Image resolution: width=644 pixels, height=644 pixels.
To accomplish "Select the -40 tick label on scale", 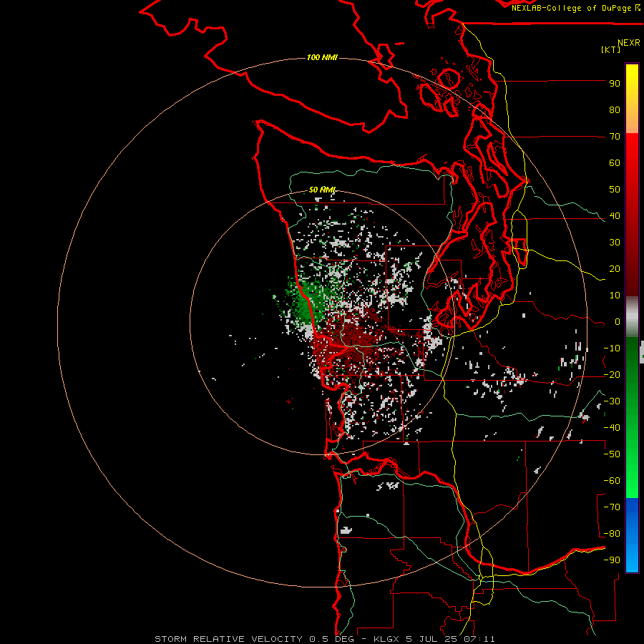I will (x=612, y=428).
